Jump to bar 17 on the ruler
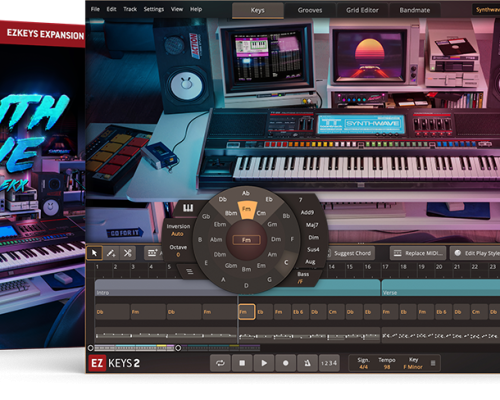 [385, 267]
